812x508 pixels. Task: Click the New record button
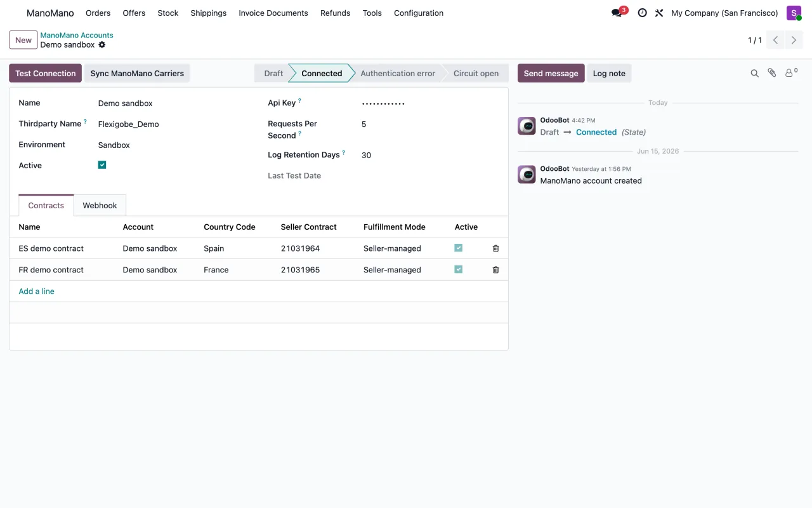pyautogui.click(x=23, y=40)
